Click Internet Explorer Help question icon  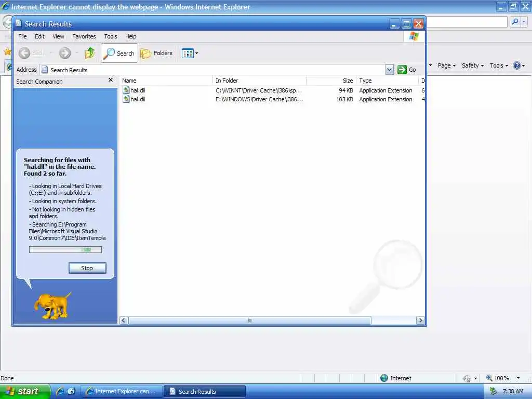coord(517,65)
